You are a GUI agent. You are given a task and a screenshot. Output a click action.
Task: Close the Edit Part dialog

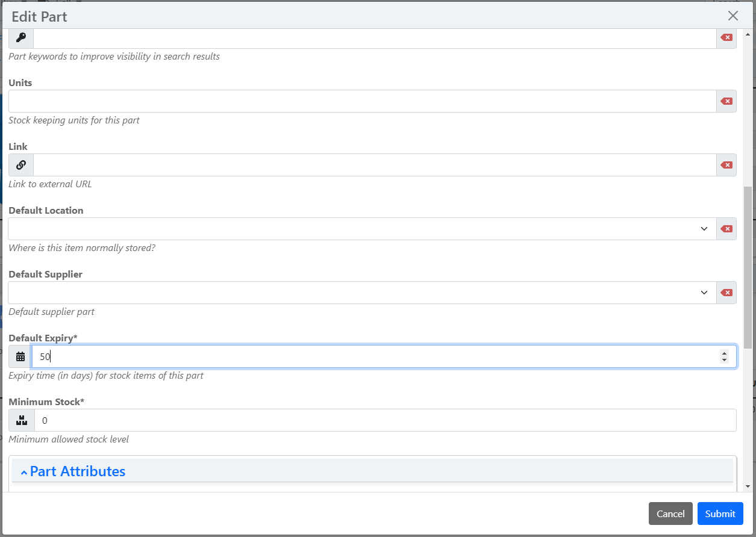tap(733, 16)
